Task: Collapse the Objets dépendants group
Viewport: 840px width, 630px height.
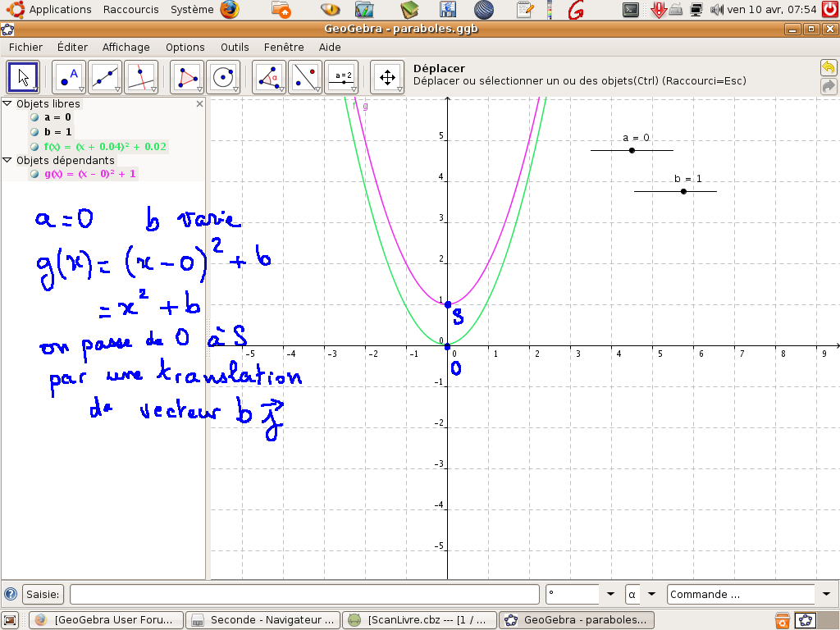Action: click(7, 161)
